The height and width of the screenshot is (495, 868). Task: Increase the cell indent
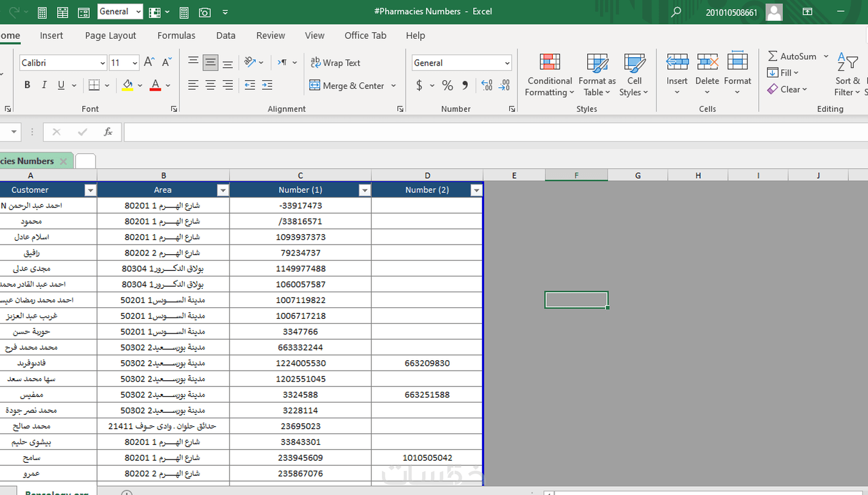point(267,85)
